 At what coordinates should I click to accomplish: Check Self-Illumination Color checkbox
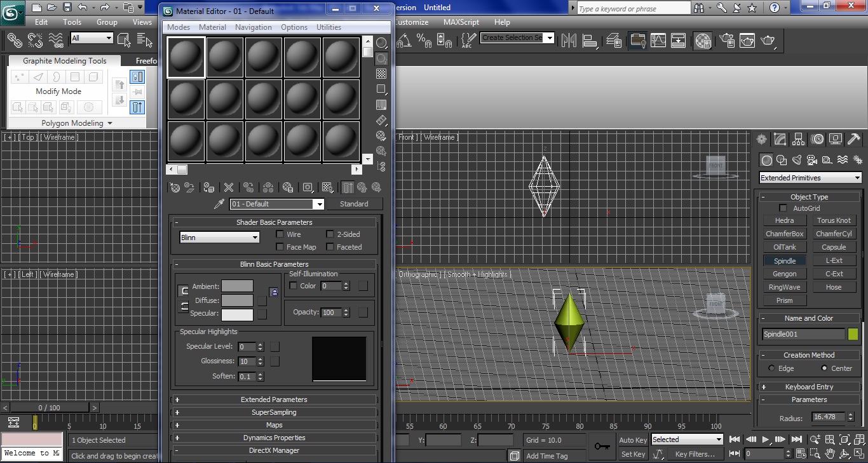[293, 286]
